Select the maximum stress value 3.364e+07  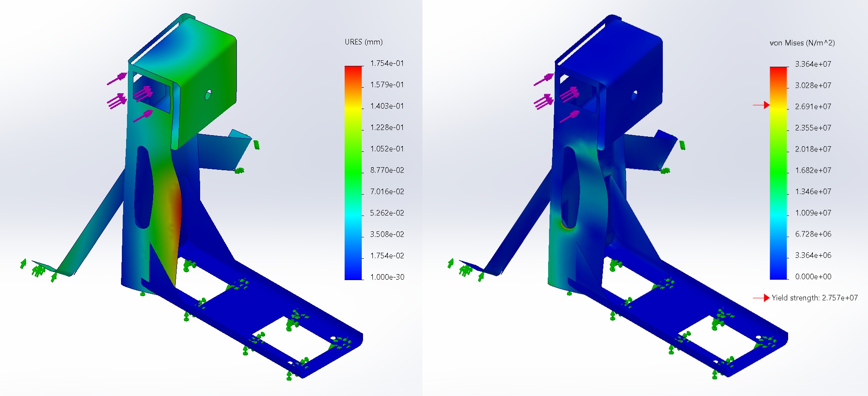[x=813, y=64]
